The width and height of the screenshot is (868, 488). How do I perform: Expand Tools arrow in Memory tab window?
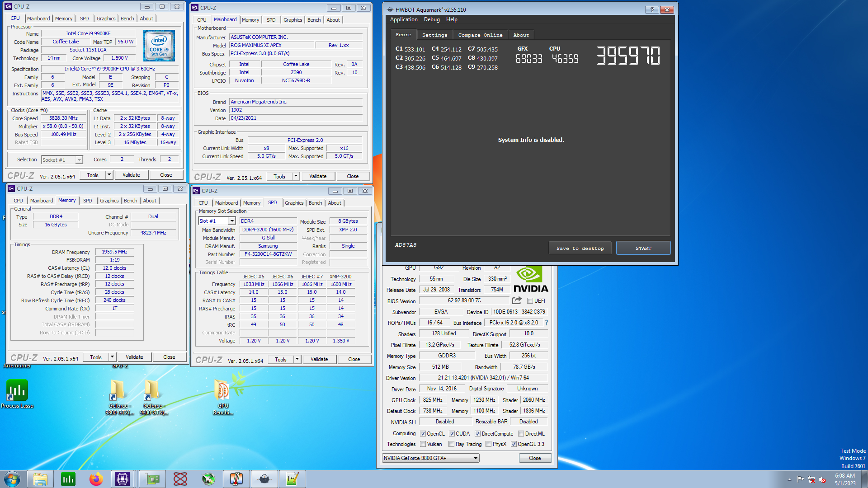112,357
